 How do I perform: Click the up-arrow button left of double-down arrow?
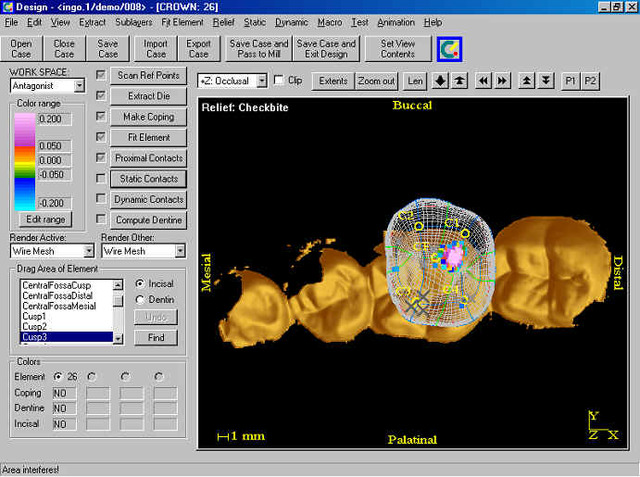click(x=527, y=81)
